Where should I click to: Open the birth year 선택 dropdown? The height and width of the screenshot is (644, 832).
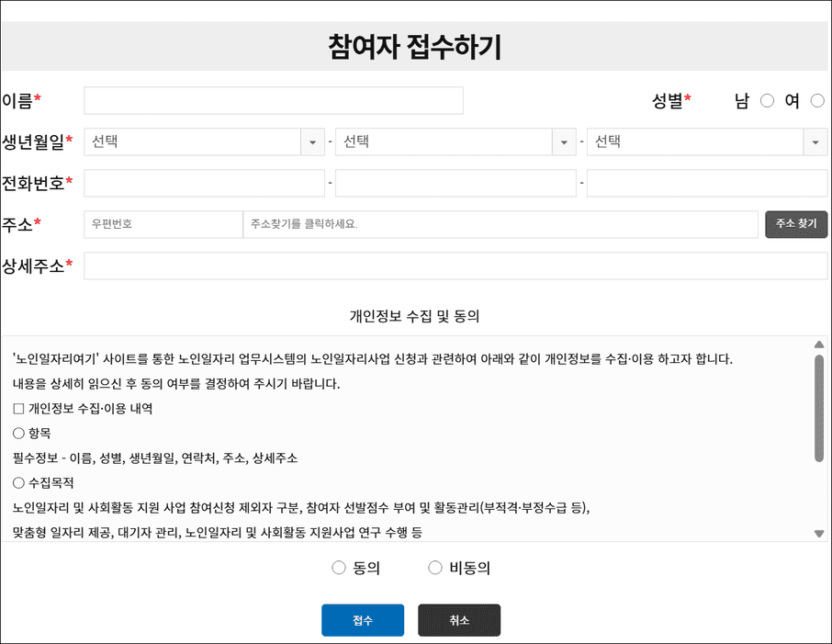pyautogui.click(x=202, y=141)
